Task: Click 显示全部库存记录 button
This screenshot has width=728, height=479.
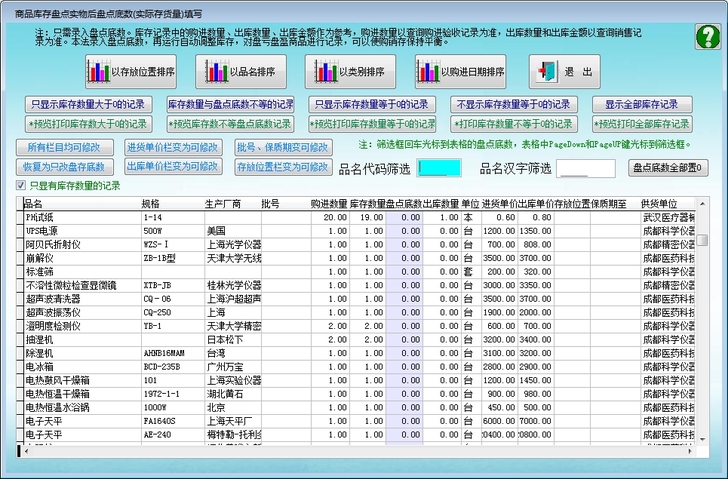Action: pyautogui.click(x=642, y=104)
